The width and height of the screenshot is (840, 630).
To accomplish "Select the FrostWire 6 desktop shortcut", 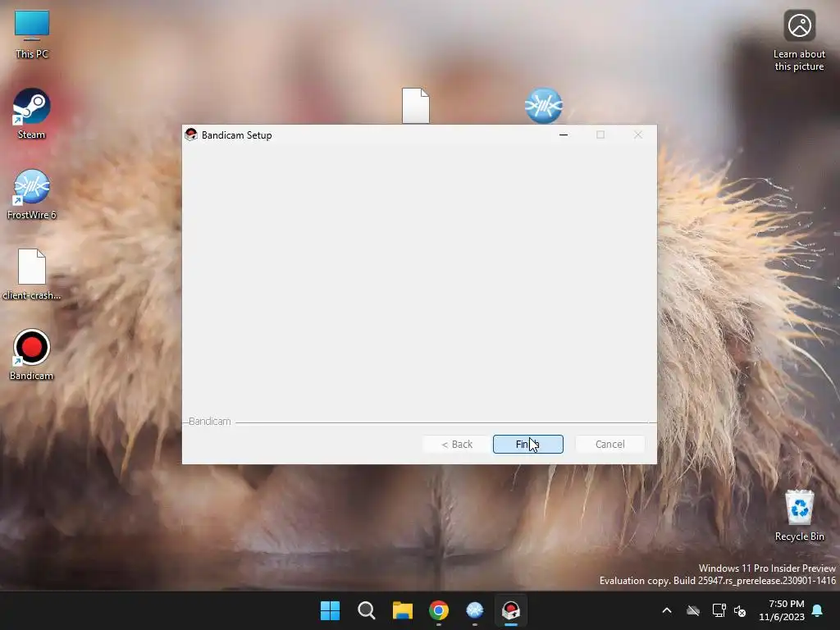I will tap(32, 194).
